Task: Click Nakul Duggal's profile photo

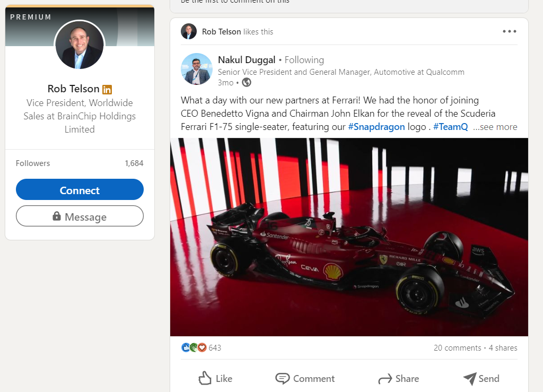Action: pos(197,69)
